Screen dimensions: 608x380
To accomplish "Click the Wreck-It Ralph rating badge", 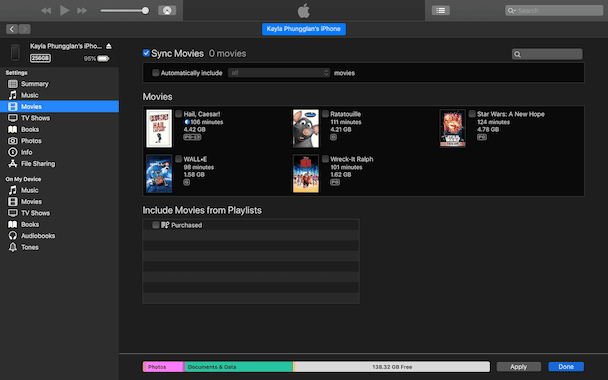I will click(335, 182).
